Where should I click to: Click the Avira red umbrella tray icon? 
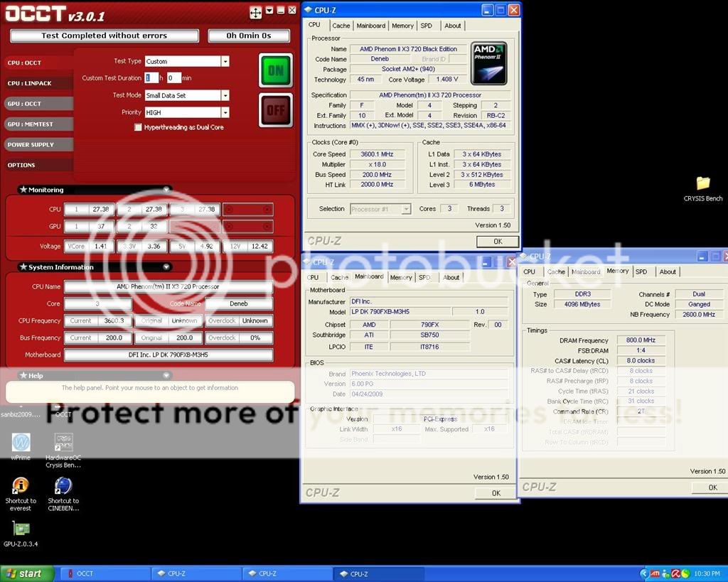675,573
